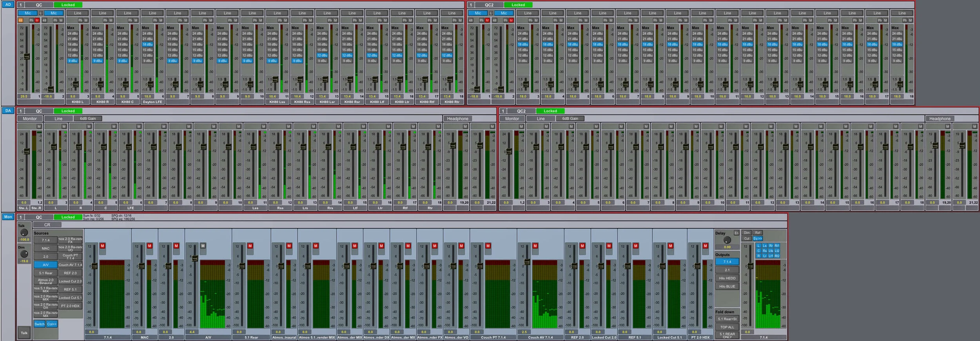Choose the 5.1 Rear source

click(45, 273)
